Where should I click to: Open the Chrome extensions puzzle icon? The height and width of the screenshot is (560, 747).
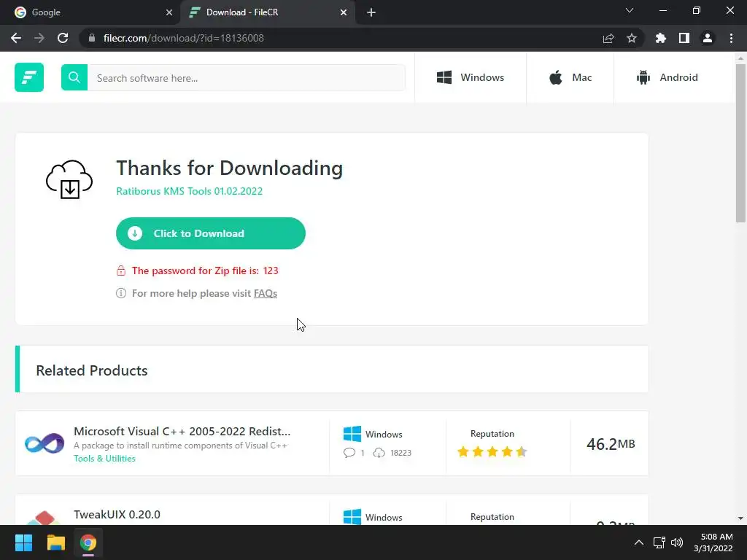(x=660, y=38)
